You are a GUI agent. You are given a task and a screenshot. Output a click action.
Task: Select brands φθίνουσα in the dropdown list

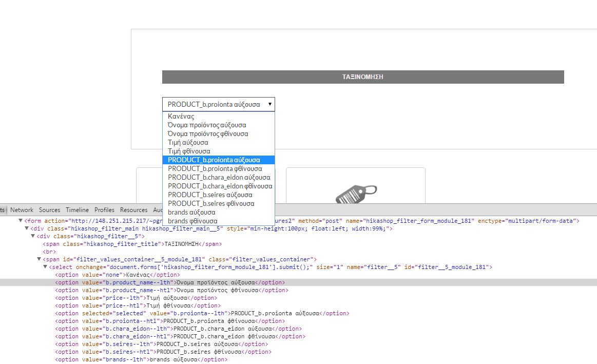(x=192, y=221)
